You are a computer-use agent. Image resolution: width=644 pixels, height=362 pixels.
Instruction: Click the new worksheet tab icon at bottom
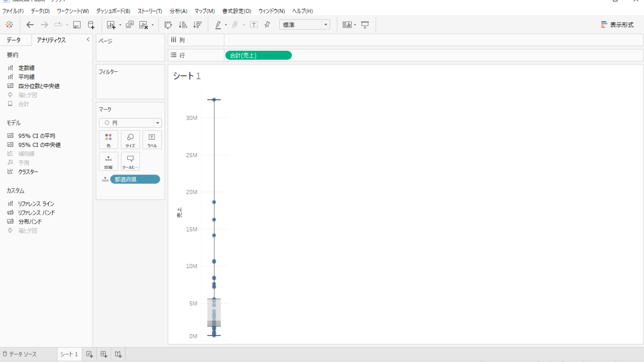pyautogui.click(x=90, y=354)
